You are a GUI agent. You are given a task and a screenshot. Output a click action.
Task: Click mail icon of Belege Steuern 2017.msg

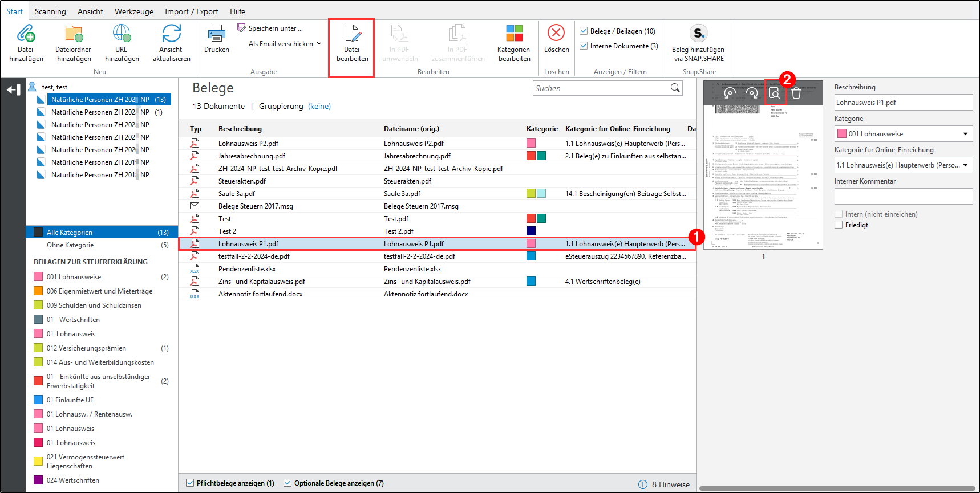(x=195, y=206)
